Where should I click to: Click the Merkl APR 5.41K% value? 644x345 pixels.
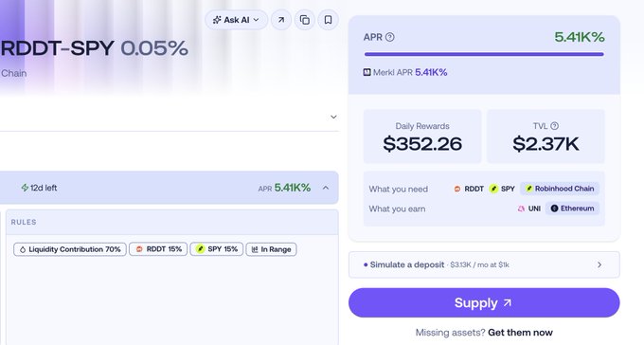pos(431,72)
